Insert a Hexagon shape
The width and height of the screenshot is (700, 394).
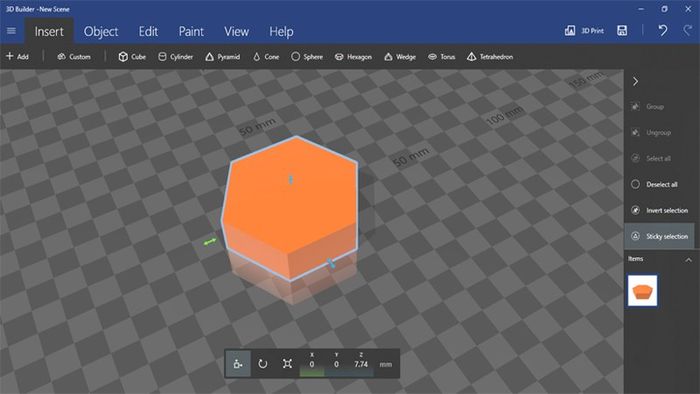353,57
